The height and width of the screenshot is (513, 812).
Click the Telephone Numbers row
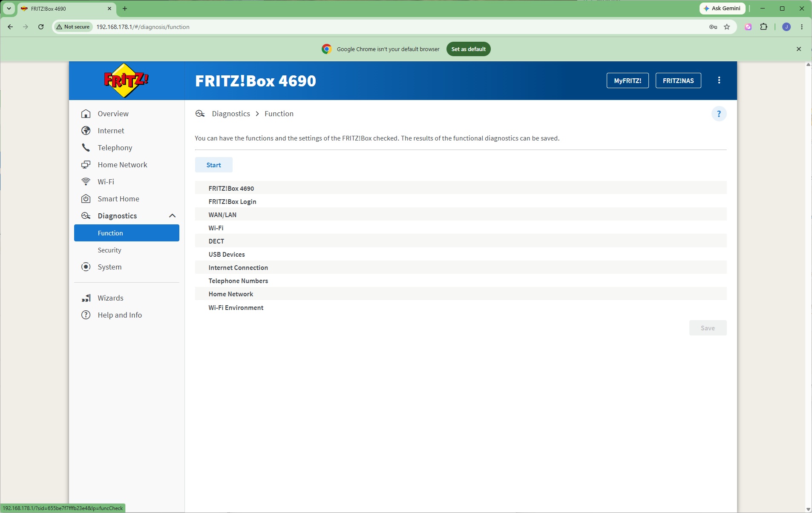461,281
